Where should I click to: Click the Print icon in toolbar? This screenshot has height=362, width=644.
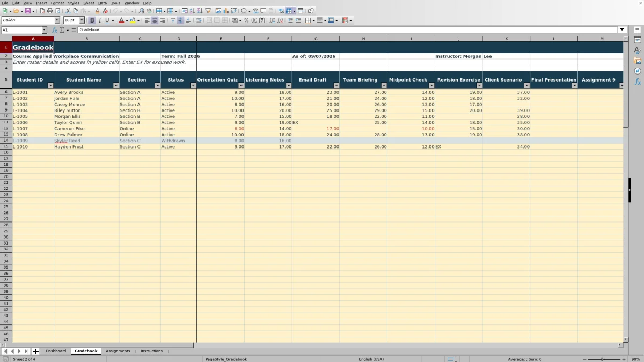(x=49, y=11)
